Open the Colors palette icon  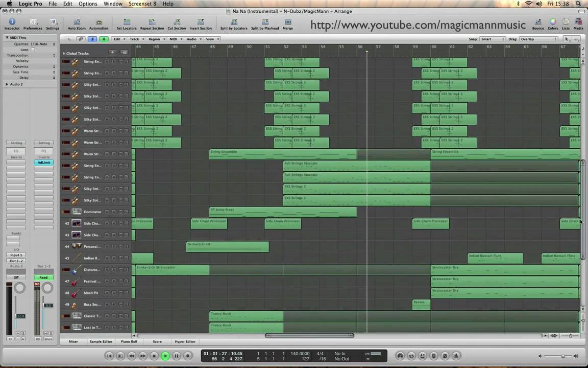click(553, 22)
